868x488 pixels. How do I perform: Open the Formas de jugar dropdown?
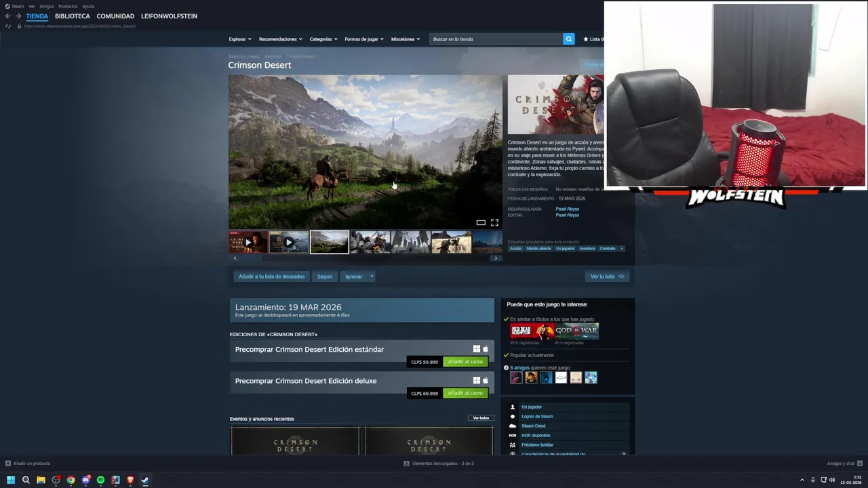click(364, 39)
